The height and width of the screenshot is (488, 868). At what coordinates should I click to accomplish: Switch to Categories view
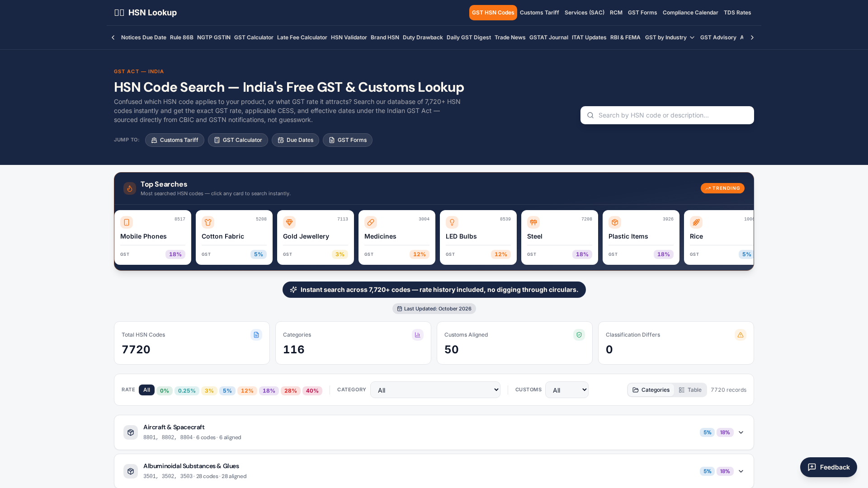(651, 390)
